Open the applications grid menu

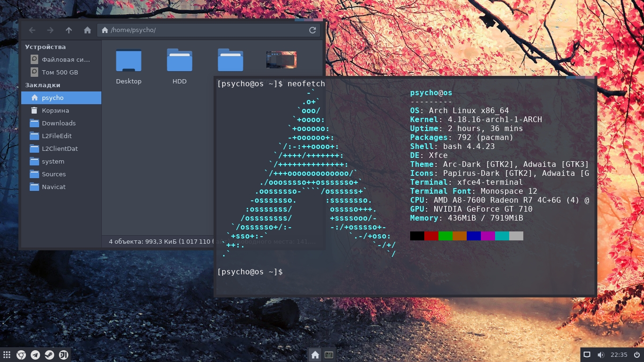7,355
